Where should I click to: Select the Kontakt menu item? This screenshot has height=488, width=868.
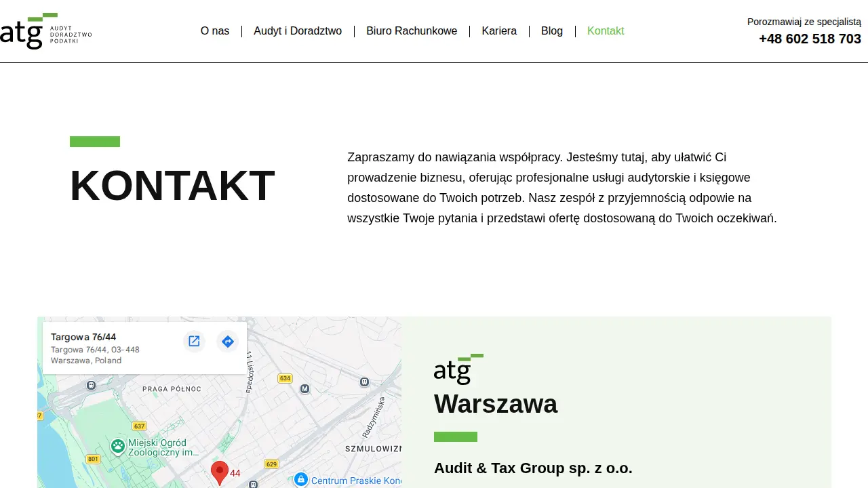(606, 31)
